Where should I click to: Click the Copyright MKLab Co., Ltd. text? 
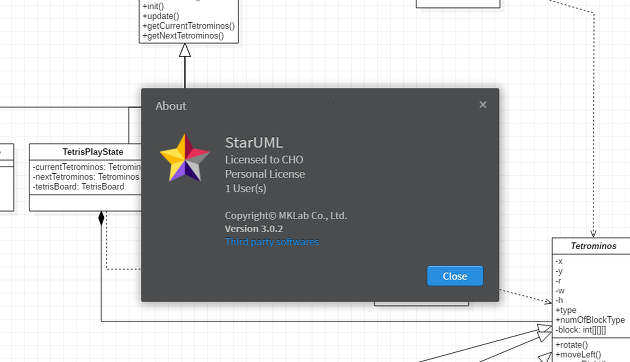click(x=286, y=215)
